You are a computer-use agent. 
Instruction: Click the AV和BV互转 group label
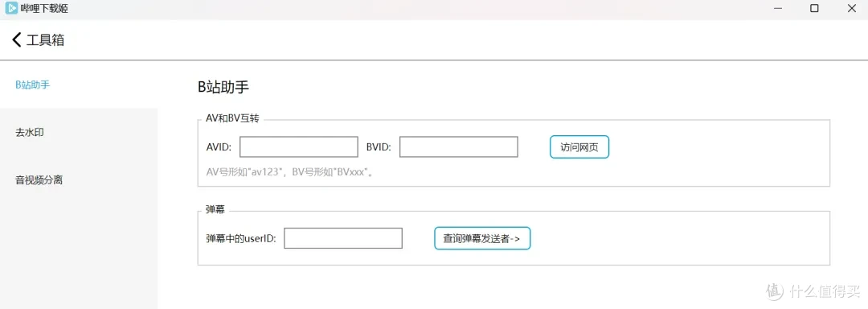pos(232,118)
